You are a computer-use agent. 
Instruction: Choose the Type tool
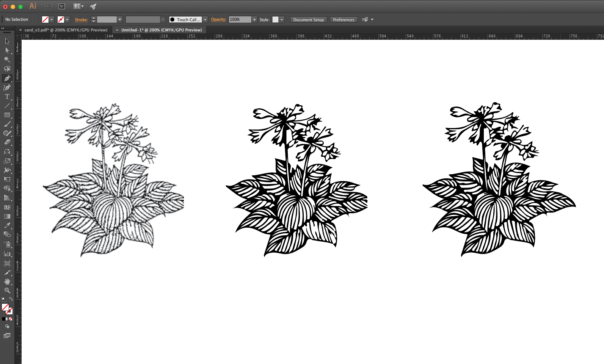click(7, 97)
